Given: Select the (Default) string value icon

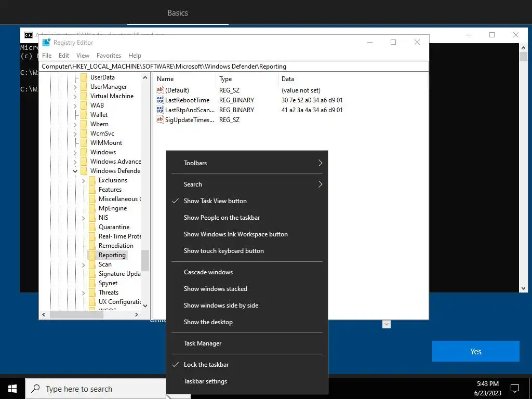Looking at the screenshot, I should tap(160, 90).
